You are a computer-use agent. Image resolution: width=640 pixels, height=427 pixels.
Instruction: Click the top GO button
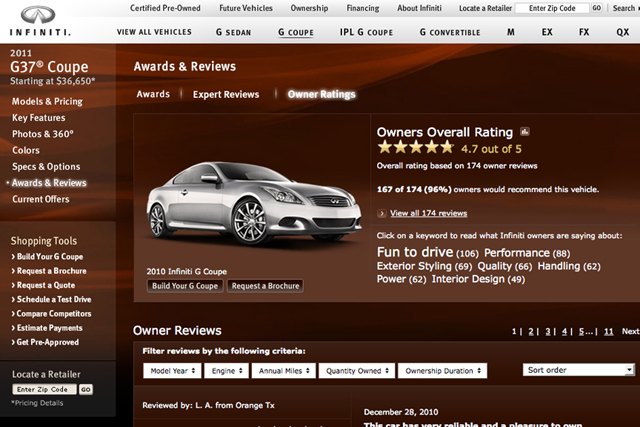[x=596, y=8]
